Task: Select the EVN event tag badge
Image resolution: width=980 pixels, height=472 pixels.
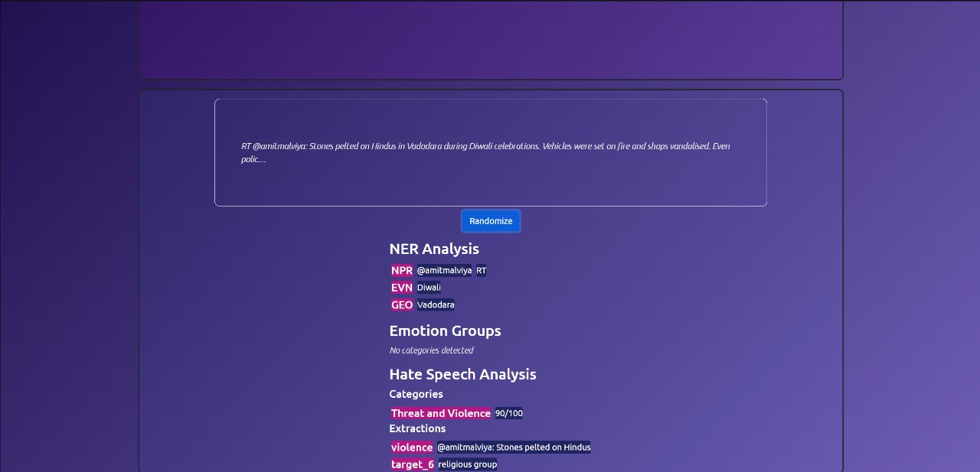Action: pyautogui.click(x=401, y=288)
